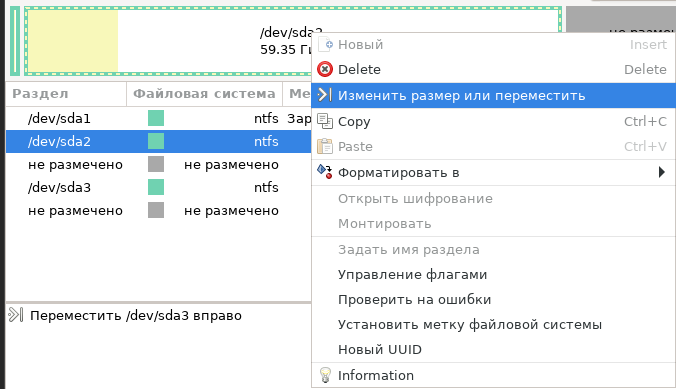Choose Новый UUID menu entry
The width and height of the screenshot is (676, 389).
493,349
